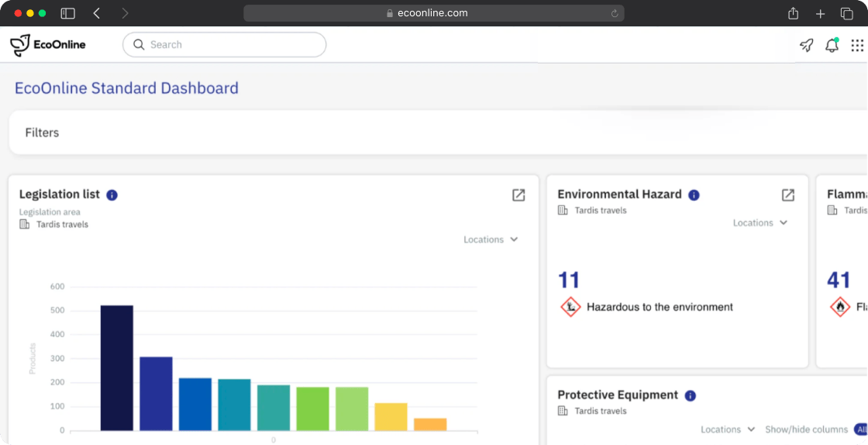Click 'Tardis travels' under Legislation list
This screenshot has width=868, height=445.
(63, 224)
